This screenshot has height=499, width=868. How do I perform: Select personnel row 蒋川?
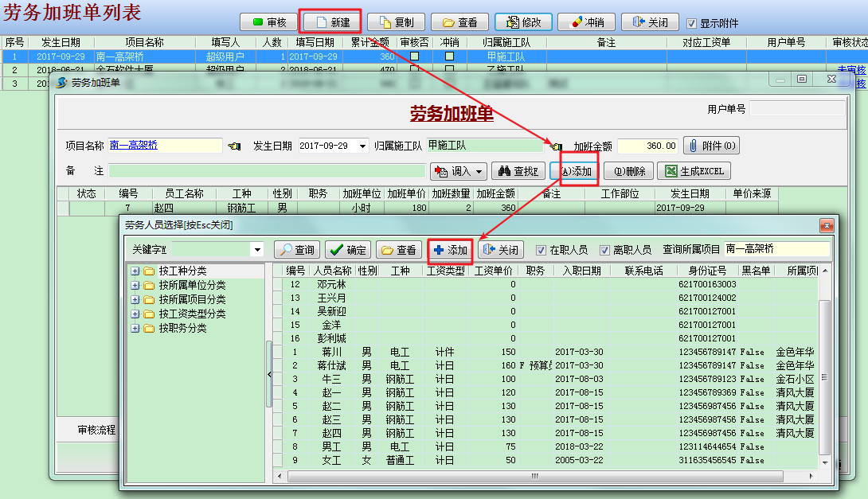tap(545, 352)
